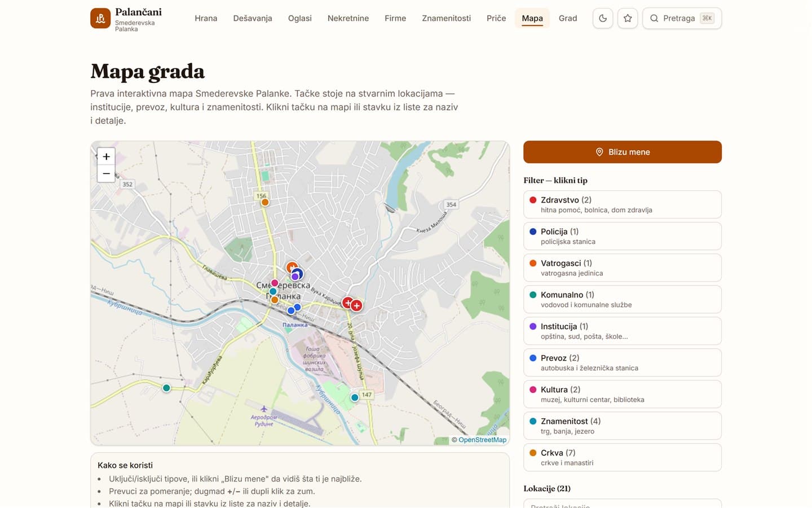Click the partially visible location search field
The width and height of the screenshot is (812, 508).
point(623,503)
